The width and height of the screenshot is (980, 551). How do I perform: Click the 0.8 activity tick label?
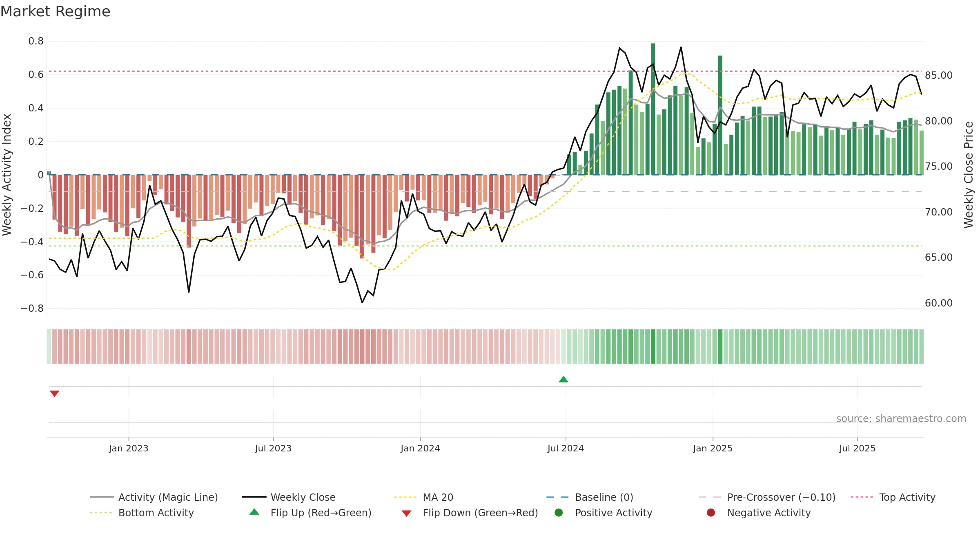36,41
